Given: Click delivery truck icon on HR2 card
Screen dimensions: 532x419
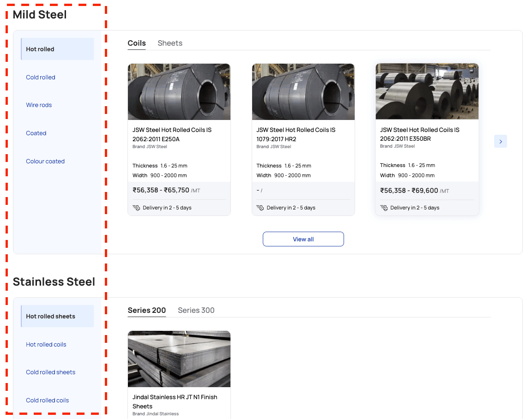Looking at the screenshot, I should pos(260,208).
